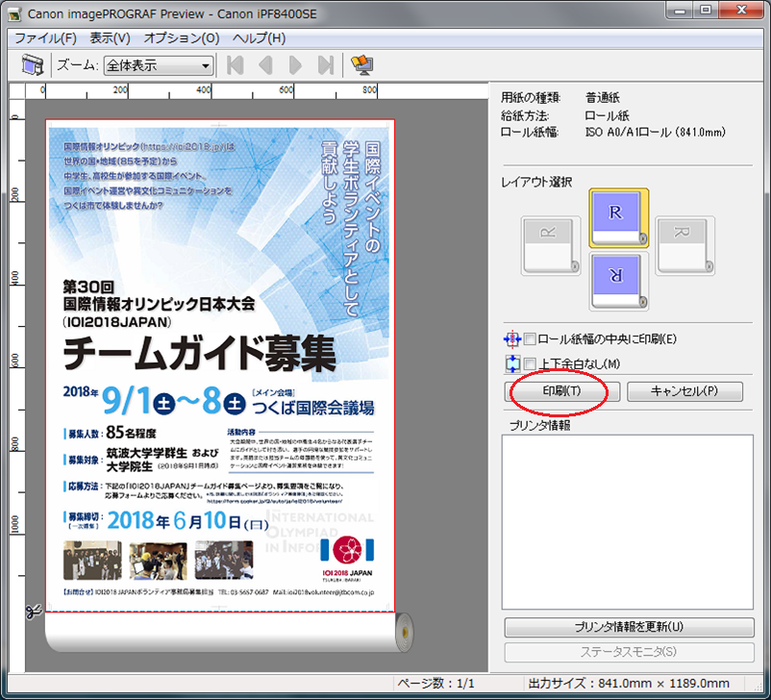Viewport: 771px width, 700px height.
Task: Open the ズーム 全体表示 dropdown
Action: tap(159, 65)
